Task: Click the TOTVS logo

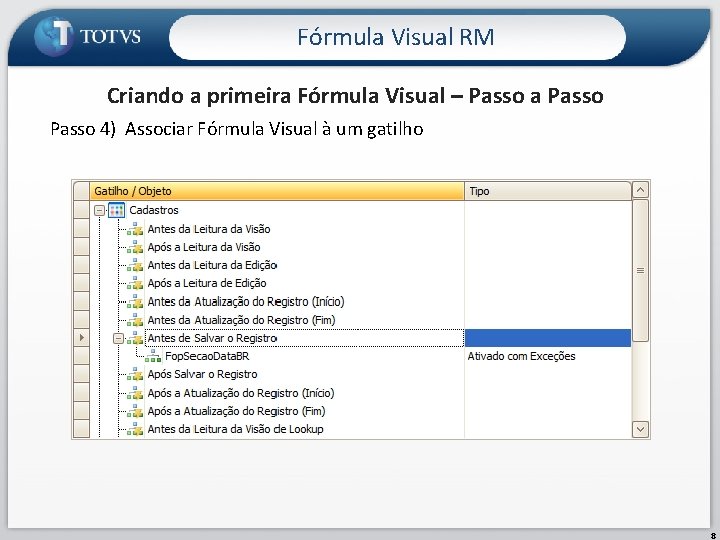Action: tap(87, 36)
